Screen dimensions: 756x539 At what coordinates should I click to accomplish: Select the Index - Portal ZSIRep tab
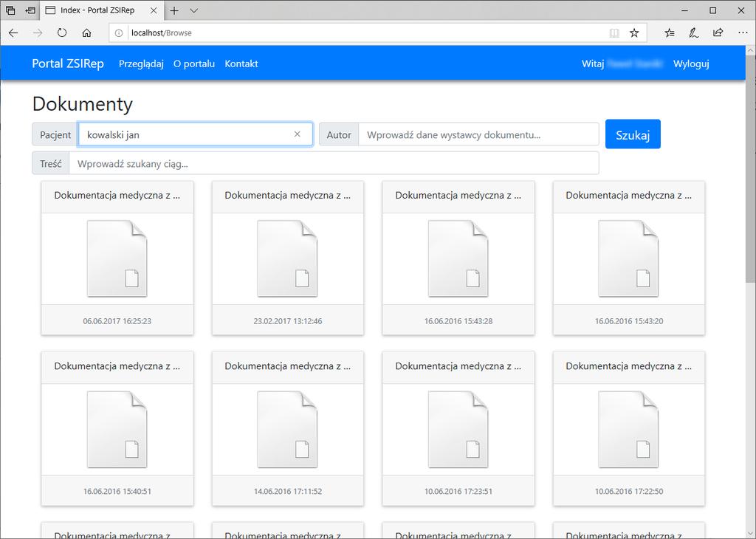(101, 10)
